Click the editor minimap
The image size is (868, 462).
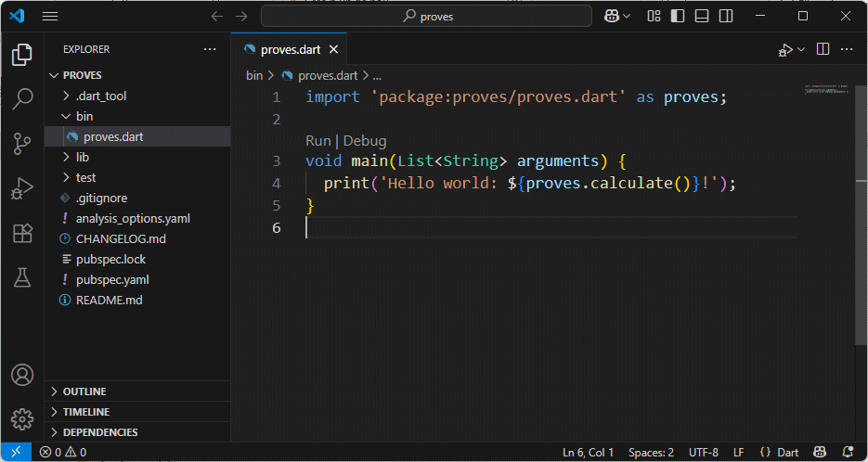coord(826,91)
